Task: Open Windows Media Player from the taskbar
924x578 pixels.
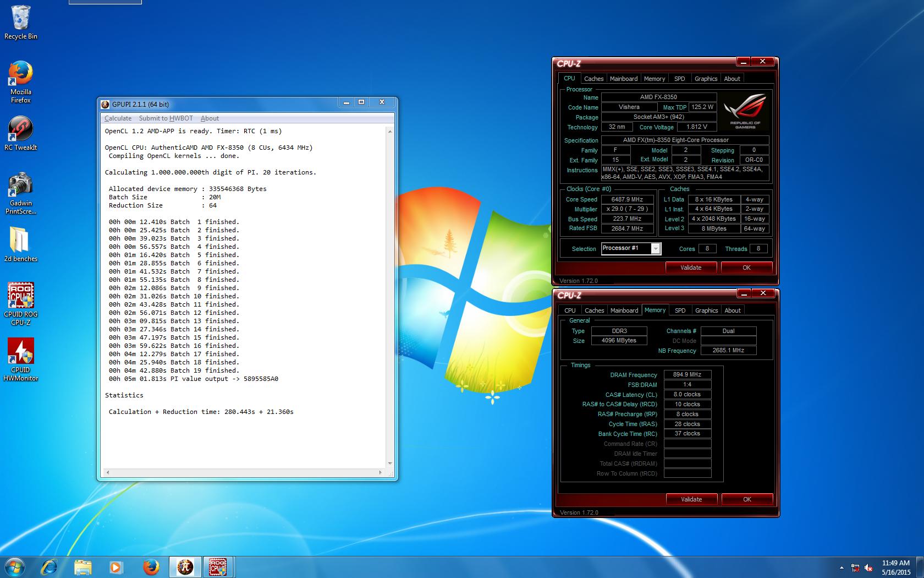Action: [116, 567]
